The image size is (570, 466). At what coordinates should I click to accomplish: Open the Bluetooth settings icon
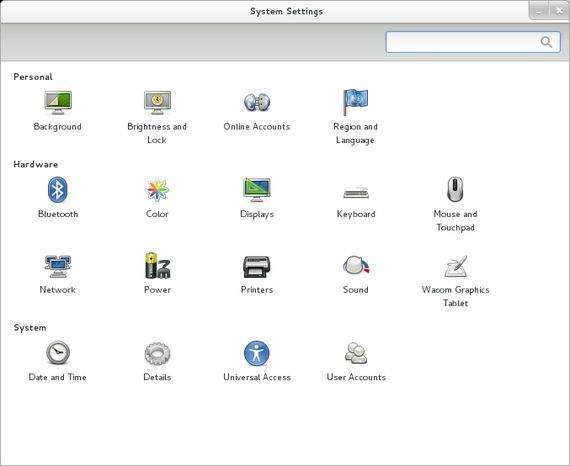pyautogui.click(x=57, y=189)
